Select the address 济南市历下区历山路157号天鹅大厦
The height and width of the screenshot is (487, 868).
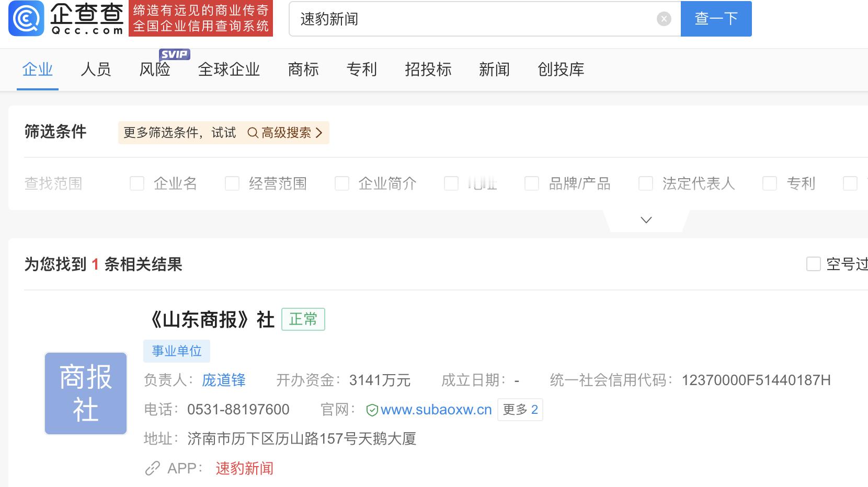click(x=302, y=439)
